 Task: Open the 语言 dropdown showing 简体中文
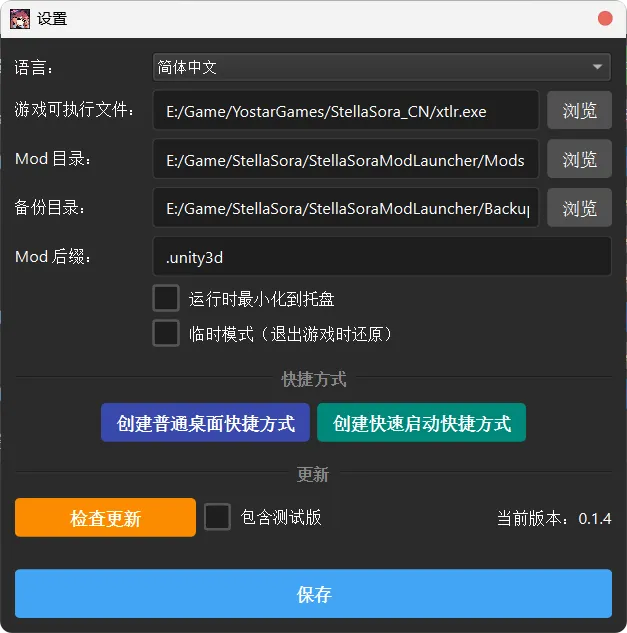coord(381,67)
